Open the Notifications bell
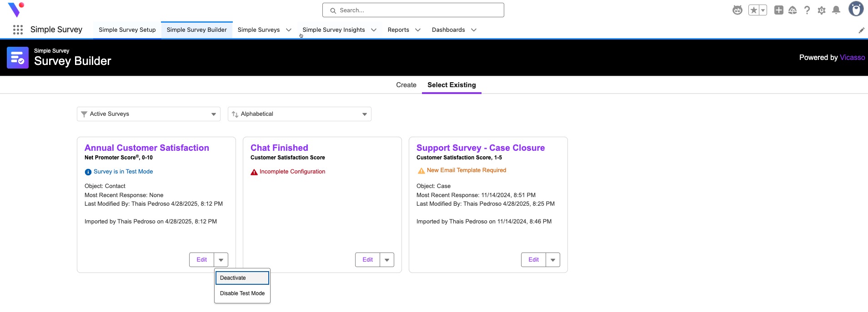Viewport: 868px width, 312px height. point(836,10)
